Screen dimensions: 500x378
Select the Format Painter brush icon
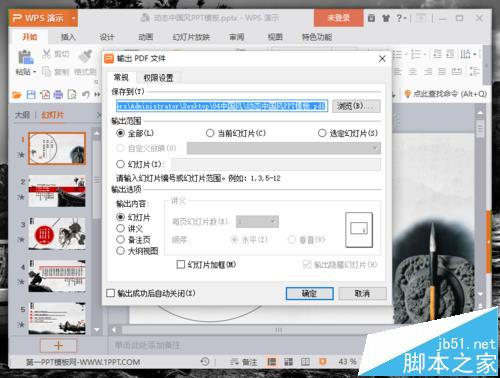[x=85, y=56]
